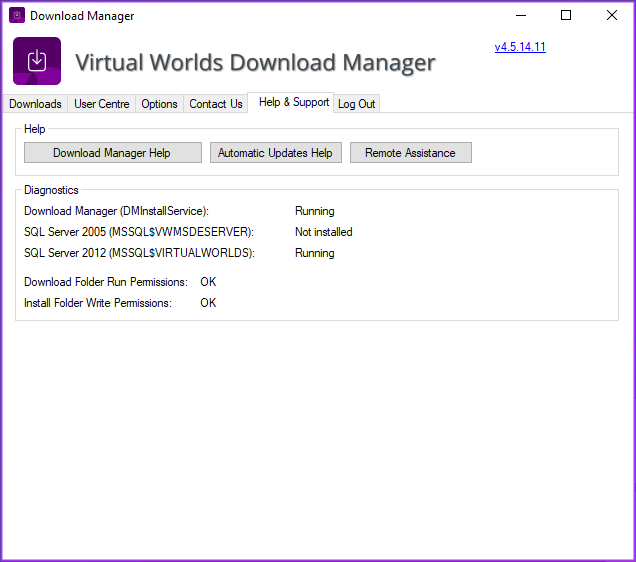Click OK value for Install Folder permissions

208,303
